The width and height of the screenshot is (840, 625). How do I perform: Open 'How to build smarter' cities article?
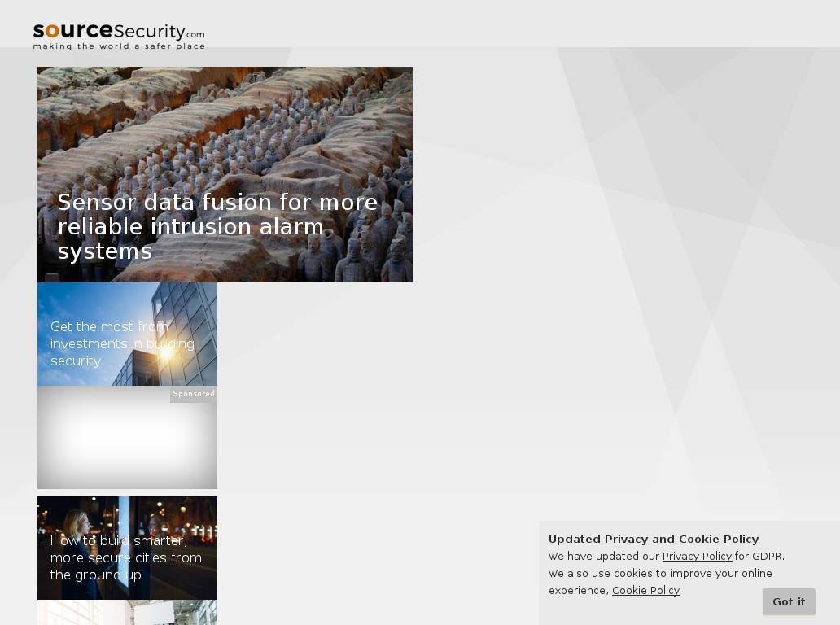pyautogui.click(x=125, y=558)
